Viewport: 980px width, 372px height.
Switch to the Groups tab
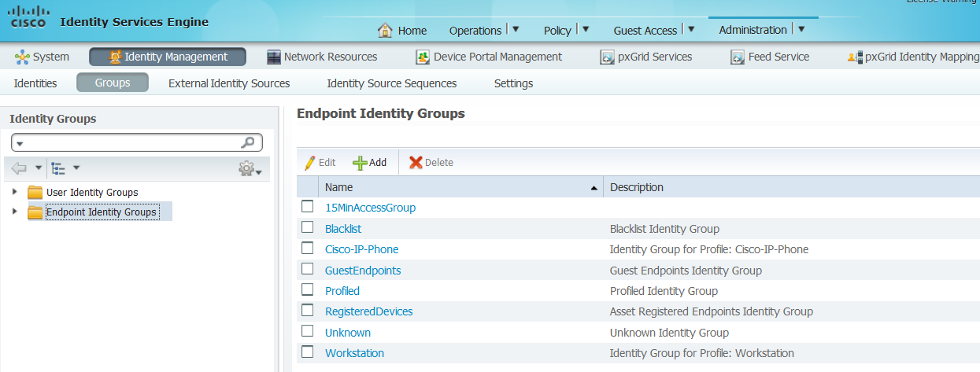pos(113,83)
